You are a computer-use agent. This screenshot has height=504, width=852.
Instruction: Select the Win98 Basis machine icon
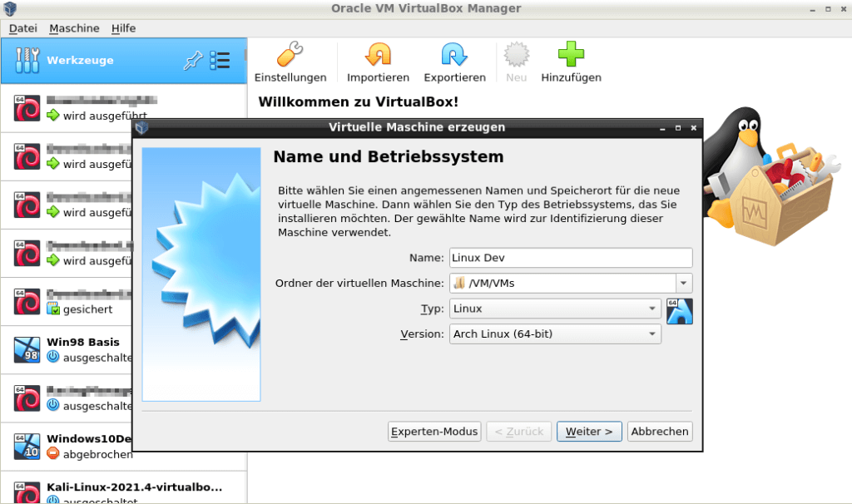tap(27, 349)
